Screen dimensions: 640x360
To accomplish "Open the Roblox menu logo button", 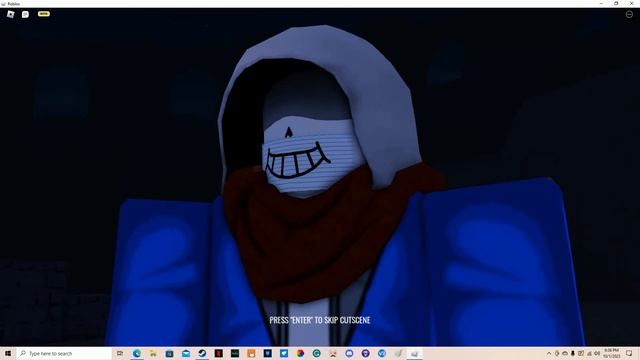I will (11, 14).
